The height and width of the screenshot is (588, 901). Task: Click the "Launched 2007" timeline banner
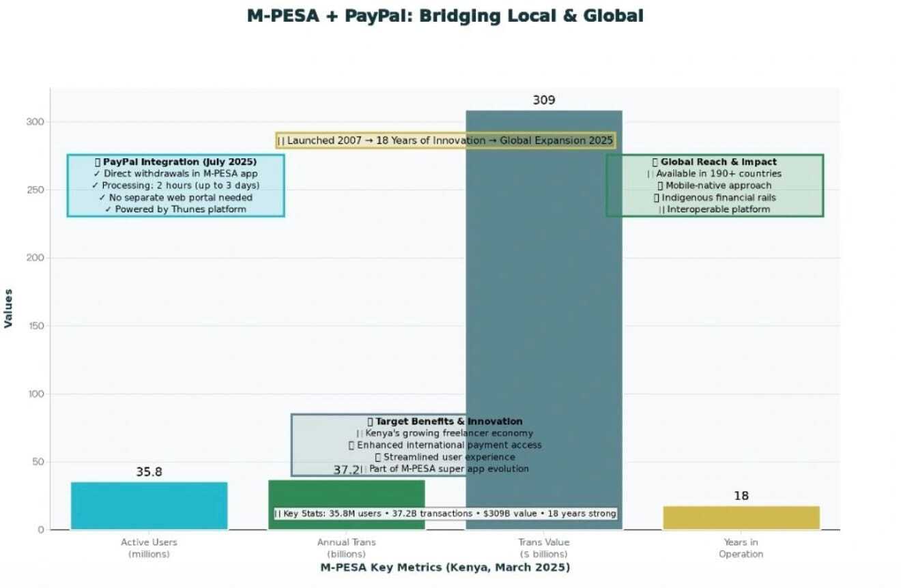click(446, 141)
